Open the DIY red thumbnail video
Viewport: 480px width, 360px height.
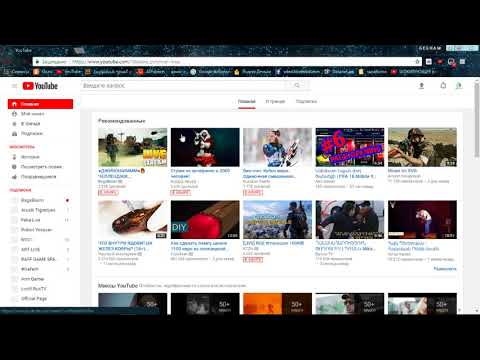coord(205,220)
